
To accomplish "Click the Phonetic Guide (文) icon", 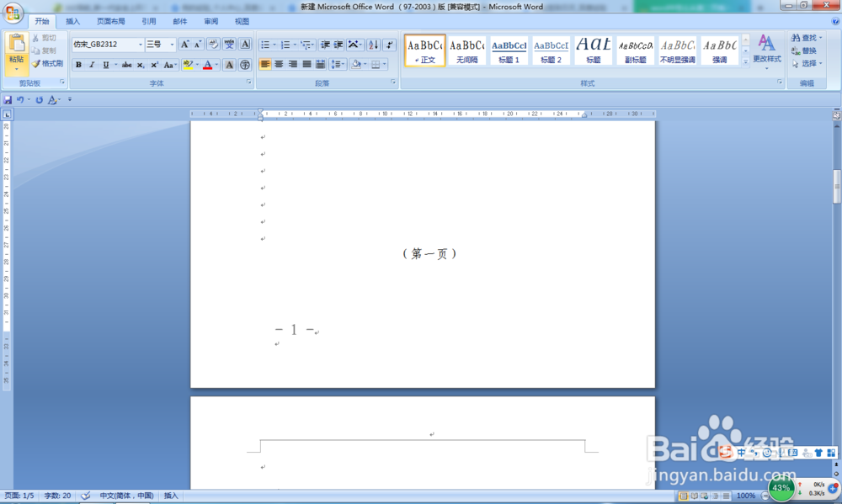I will [x=229, y=45].
